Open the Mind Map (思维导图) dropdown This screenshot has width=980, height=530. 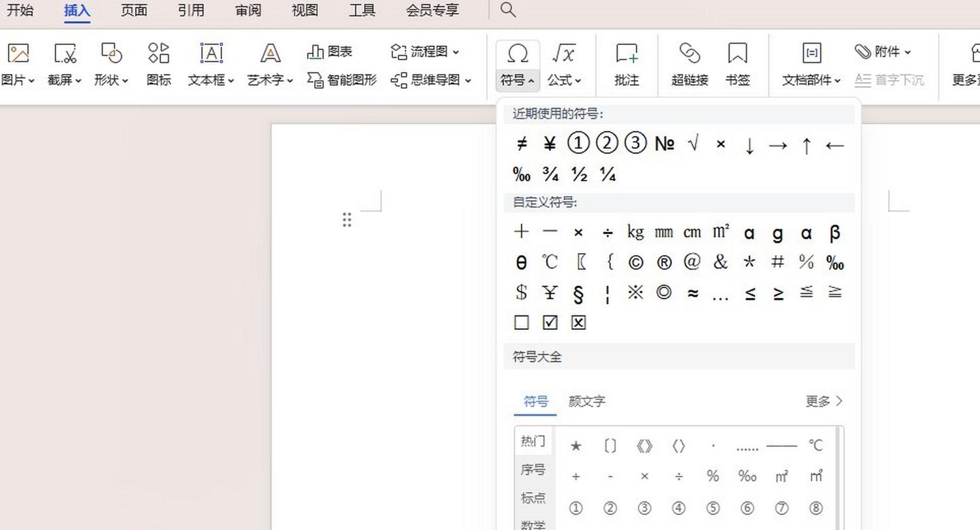pos(431,79)
